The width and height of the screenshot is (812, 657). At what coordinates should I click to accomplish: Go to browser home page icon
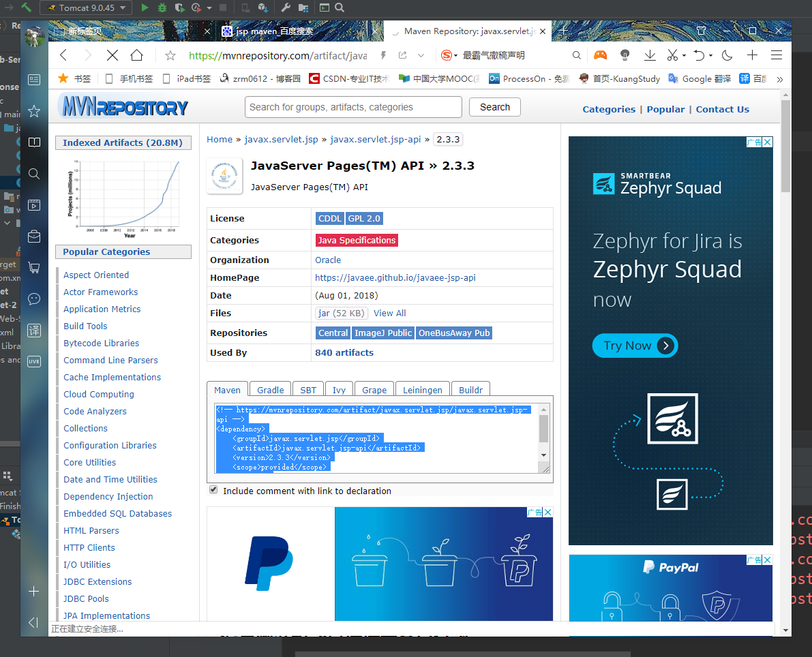137,55
